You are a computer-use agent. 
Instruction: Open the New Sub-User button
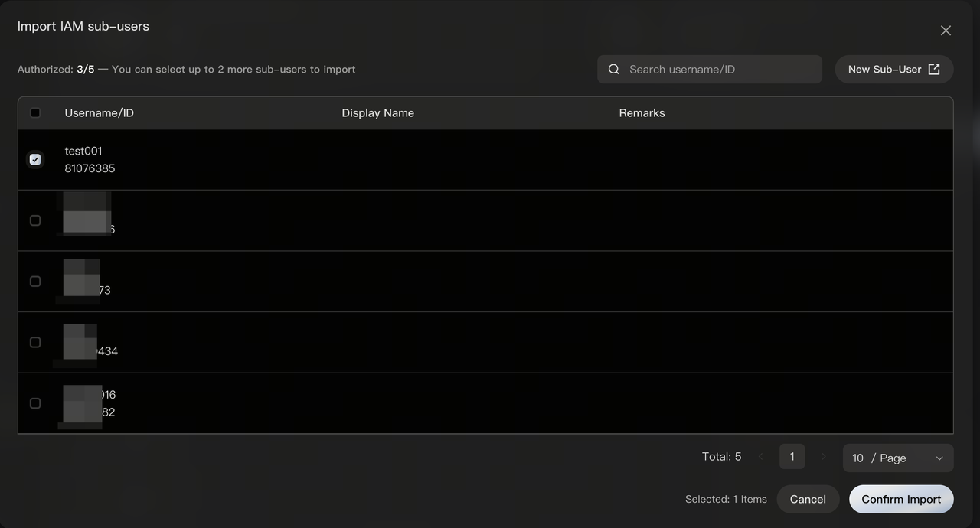pos(894,69)
